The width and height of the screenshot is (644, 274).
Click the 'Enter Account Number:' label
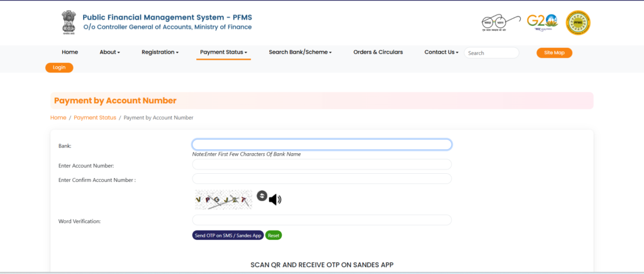(x=86, y=166)
